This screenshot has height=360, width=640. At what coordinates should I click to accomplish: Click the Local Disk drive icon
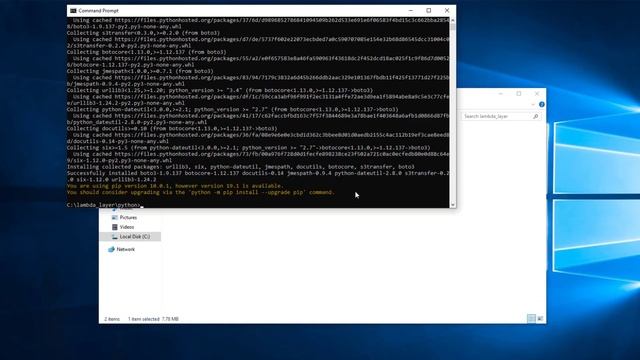[x=115, y=237]
